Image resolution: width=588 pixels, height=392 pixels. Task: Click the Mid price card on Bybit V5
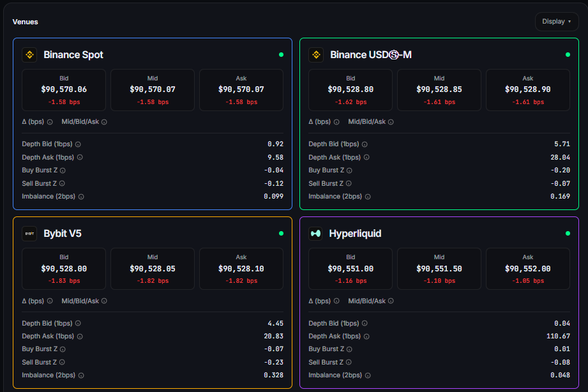(x=152, y=268)
